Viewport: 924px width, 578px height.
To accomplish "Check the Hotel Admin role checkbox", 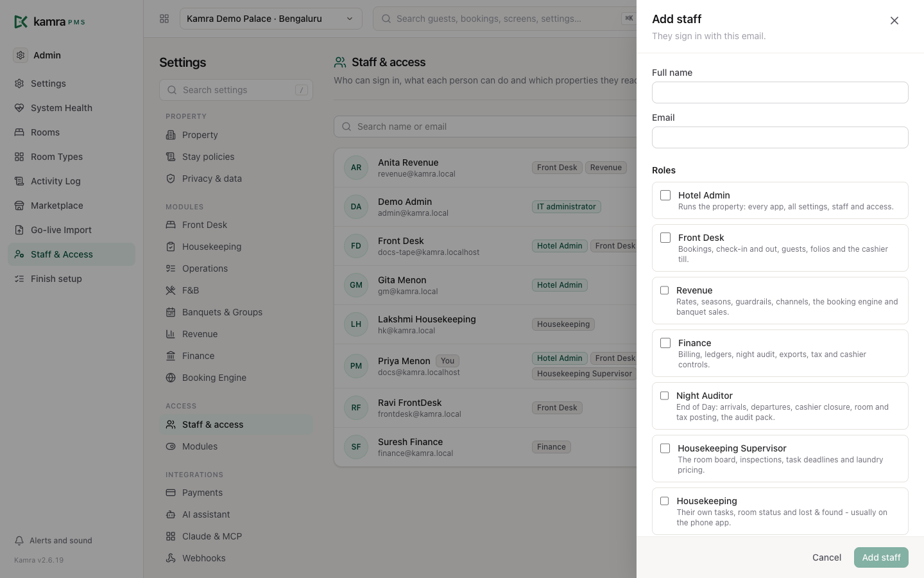I will [665, 195].
